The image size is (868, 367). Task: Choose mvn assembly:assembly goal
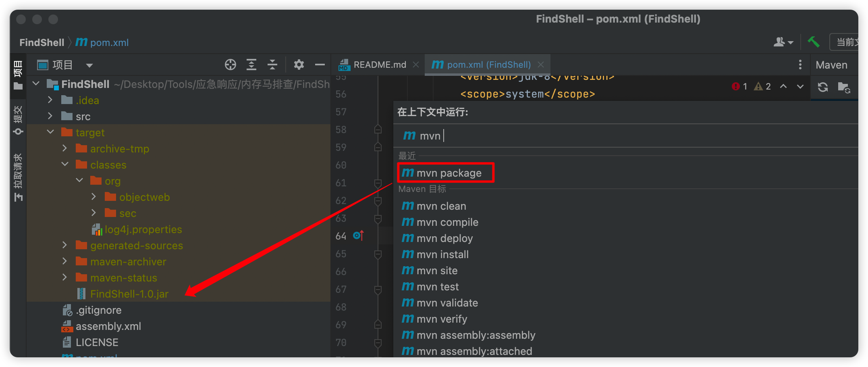click(x=476, y=335)
